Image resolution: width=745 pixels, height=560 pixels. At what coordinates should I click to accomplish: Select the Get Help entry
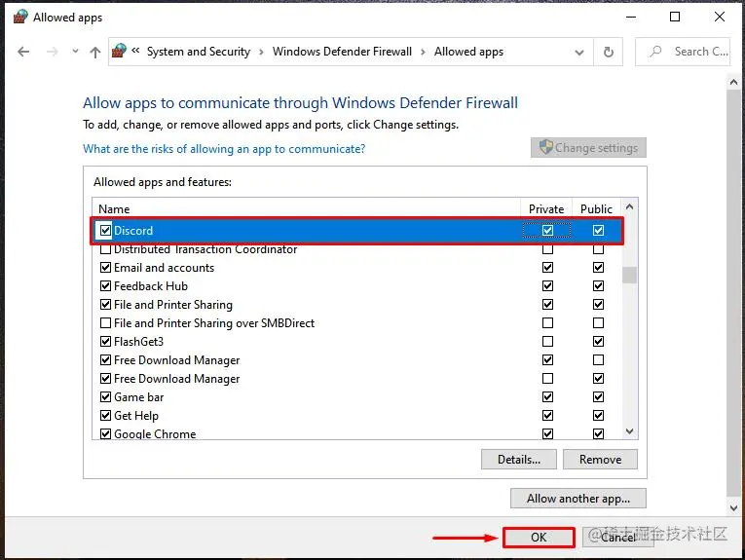click(x=136, y=416)
